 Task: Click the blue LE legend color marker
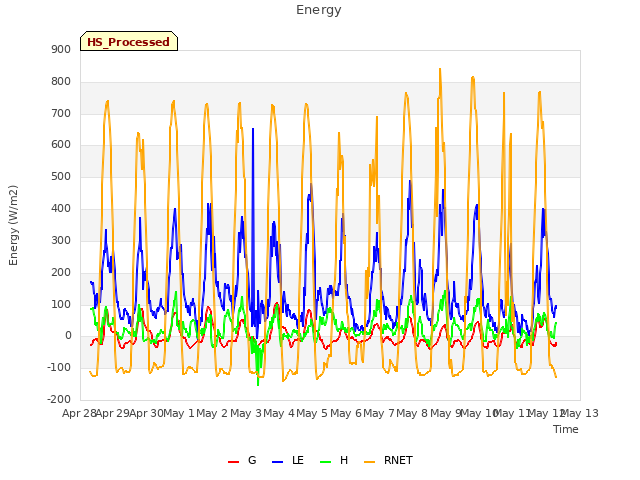click(x=277, y=462)
